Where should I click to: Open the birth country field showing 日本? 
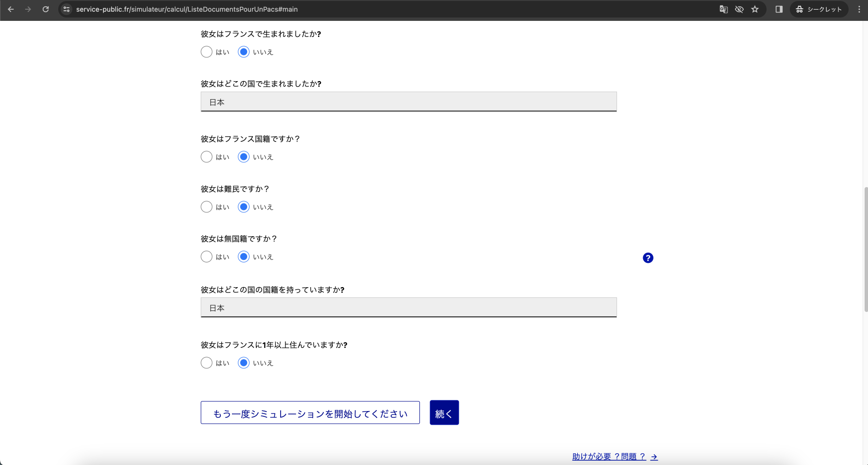point(409,102)
